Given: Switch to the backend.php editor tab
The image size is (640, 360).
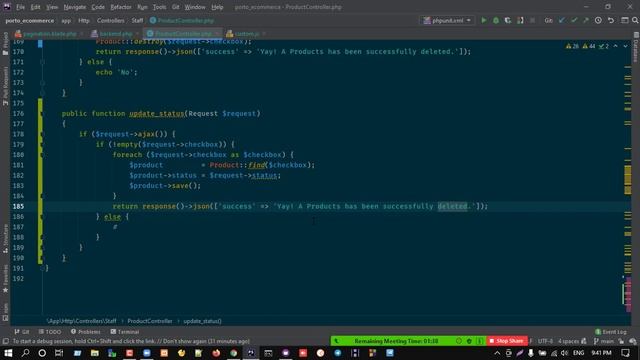Looking at the screenshot, I should click(116, 33).
